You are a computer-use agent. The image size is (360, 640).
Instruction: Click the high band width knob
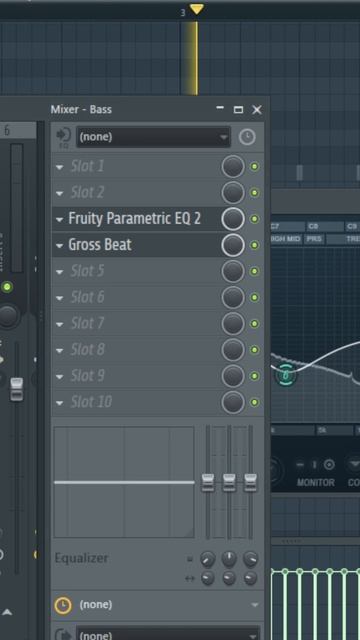250,578
